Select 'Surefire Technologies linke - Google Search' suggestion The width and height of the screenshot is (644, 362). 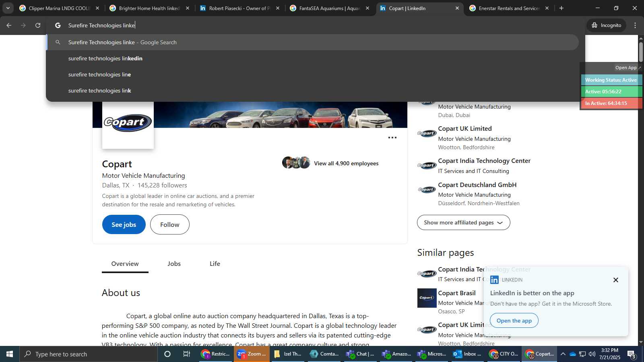point(313,42)
